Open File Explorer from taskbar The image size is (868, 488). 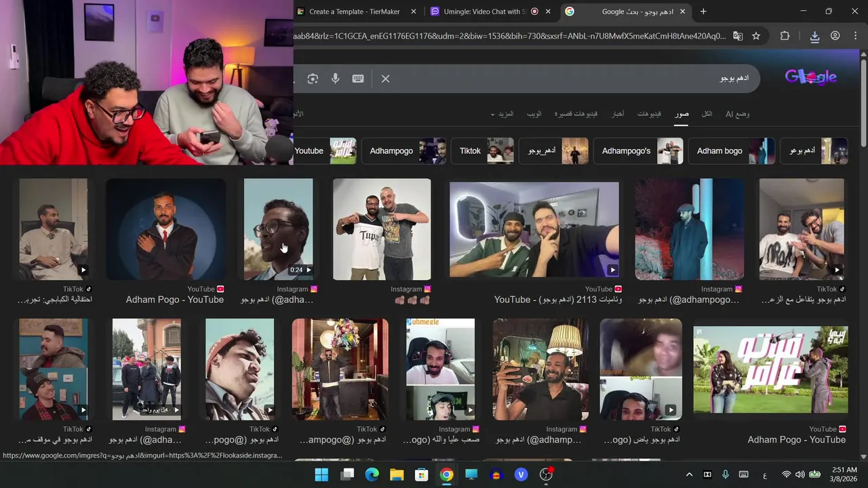click(x=397, y=474)
